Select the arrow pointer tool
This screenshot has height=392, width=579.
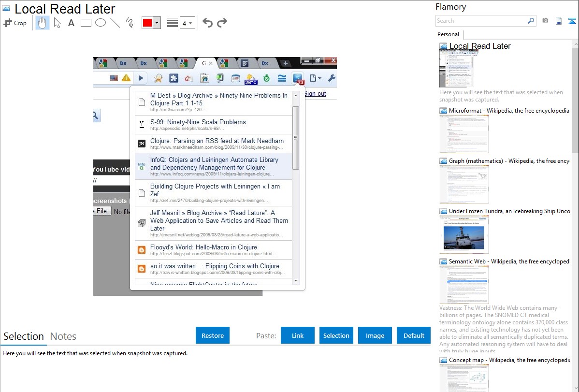[57, 23]
